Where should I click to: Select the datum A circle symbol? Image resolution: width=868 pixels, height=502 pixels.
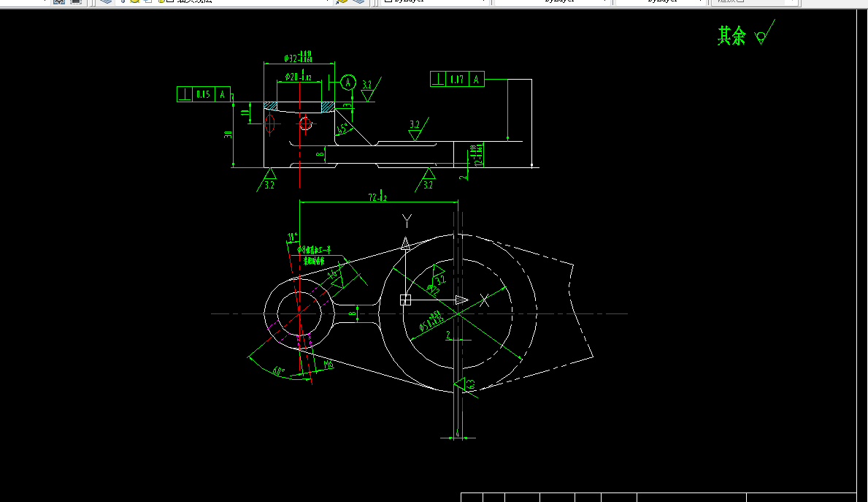click(x=347, y=83)
